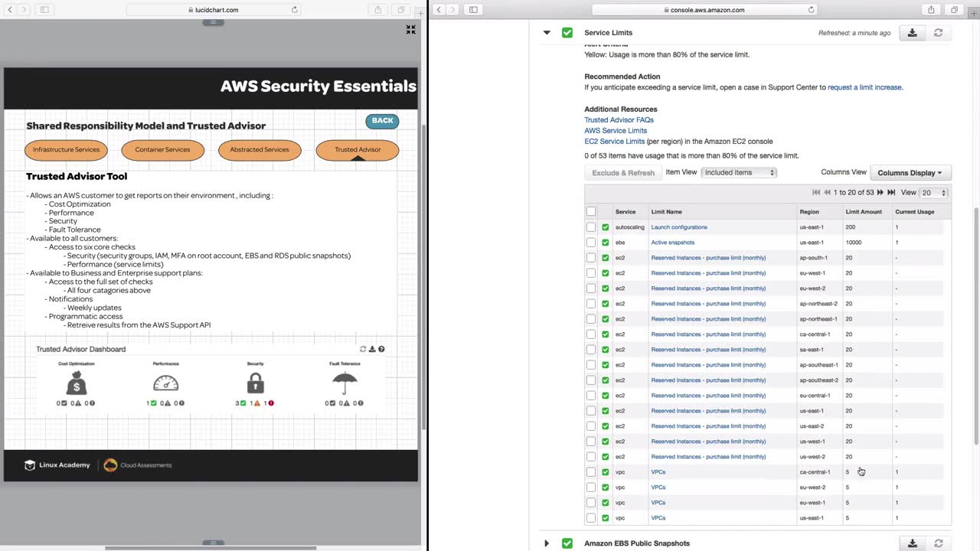Click the lucidchart.com address bar

pos(213,10)
